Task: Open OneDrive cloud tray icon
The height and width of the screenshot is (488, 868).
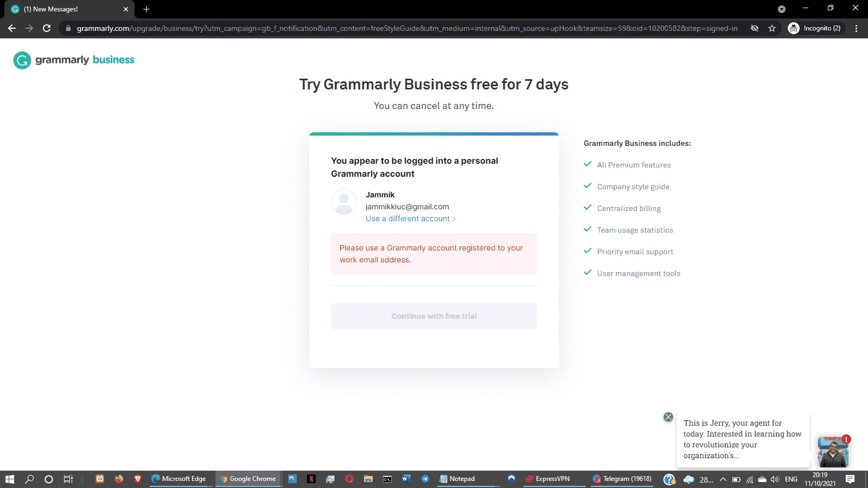Action: (x=762, y=479)
